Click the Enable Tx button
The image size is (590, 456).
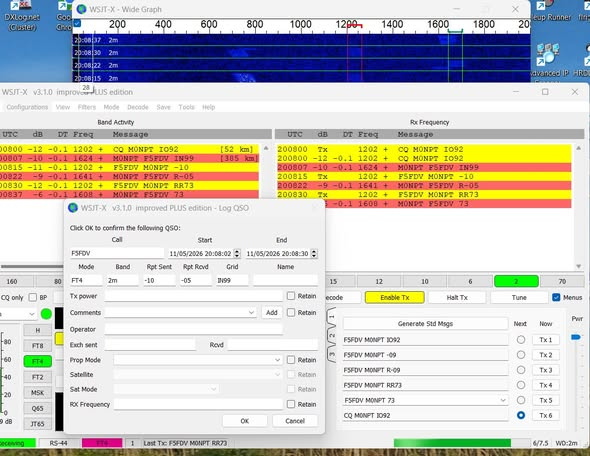point(395,298)
